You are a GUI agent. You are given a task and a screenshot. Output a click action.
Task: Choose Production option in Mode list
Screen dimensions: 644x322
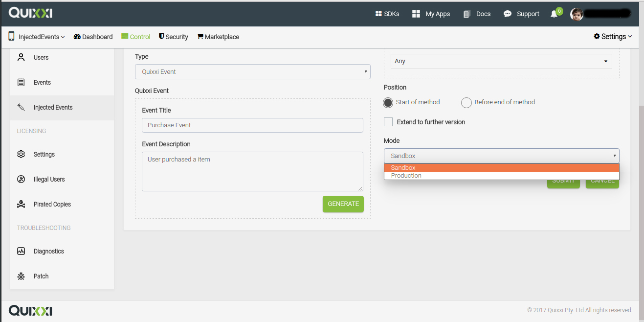coord(502,176)
